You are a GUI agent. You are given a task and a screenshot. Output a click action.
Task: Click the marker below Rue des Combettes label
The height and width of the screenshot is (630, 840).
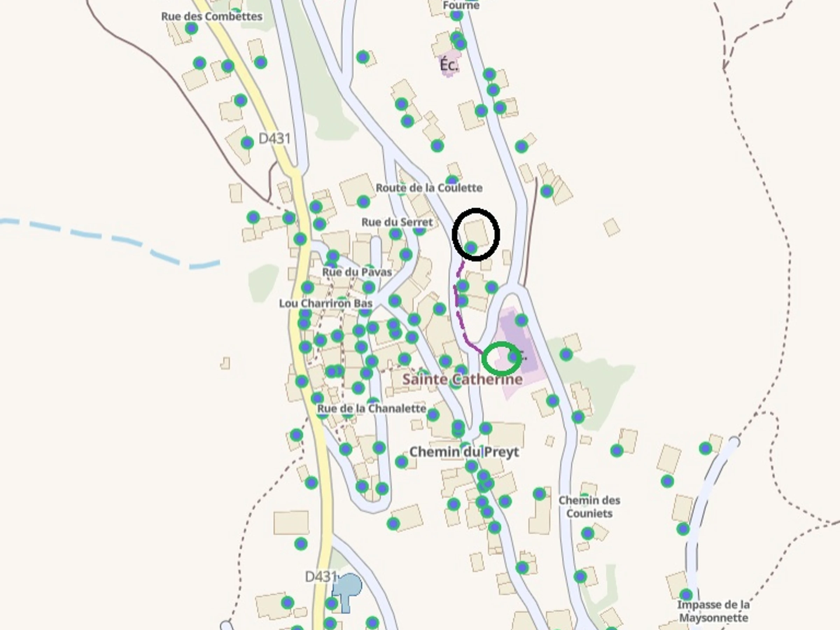pyautogui.click(x=191, y=28)
